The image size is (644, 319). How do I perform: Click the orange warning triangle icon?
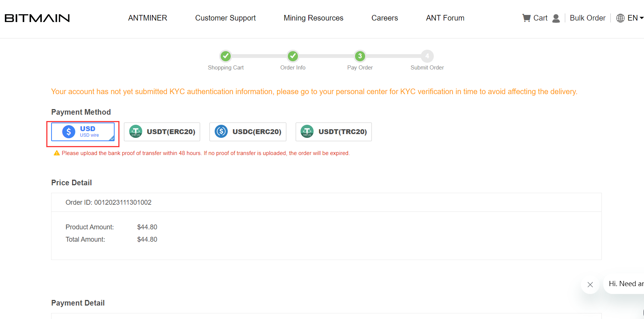(x=57, y=153)
